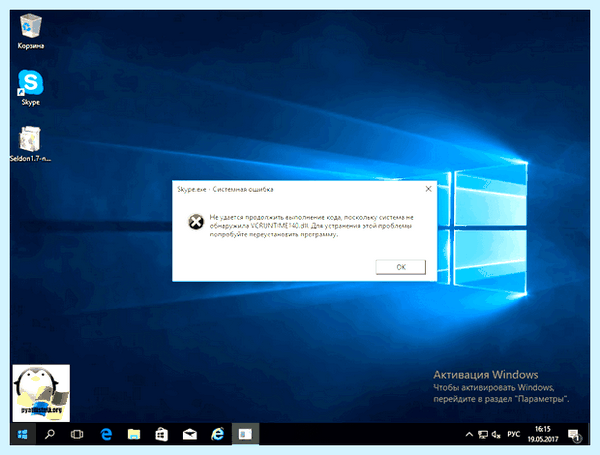The height and width of the screenshot is (455, 600).
Task: Open the network status tray icon
Action: pyautogui.click(x=483, y=434)
